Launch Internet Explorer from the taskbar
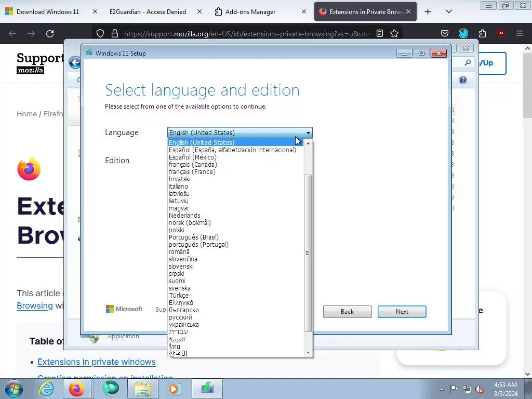This screenshot has height=399, width=532. pyautogui.click(x=46, y=389)
